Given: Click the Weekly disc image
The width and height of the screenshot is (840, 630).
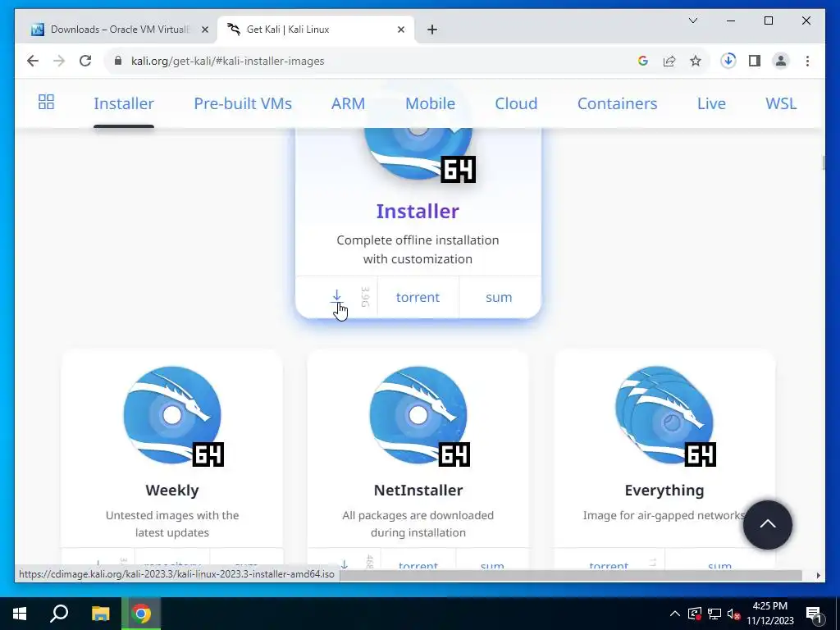Looking at the screenshot, I should (x=172, y=415).
